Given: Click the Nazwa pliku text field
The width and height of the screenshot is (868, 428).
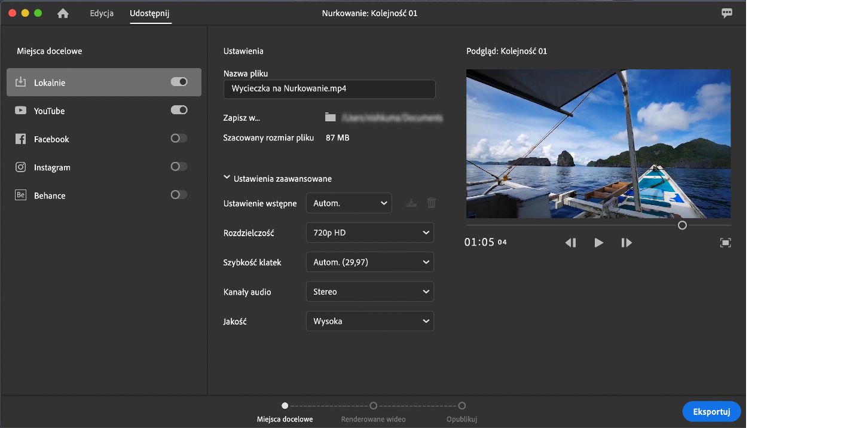Looking at the screenshot, I should [x=329, y=88].
